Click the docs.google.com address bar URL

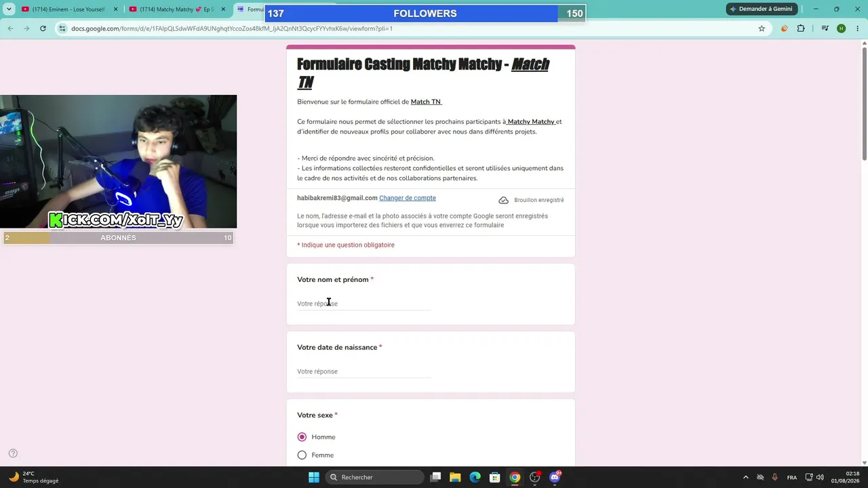tap(232, 28)
